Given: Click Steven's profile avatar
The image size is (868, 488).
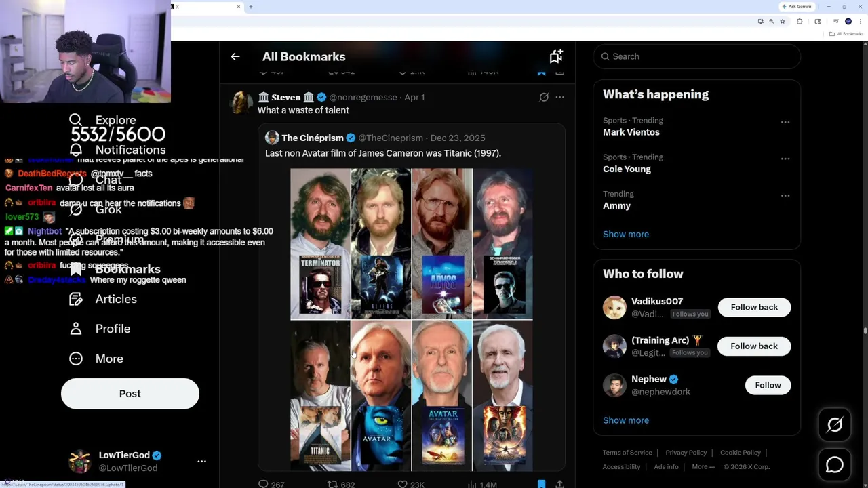Looking at the screenshot, I should point(241,102).
